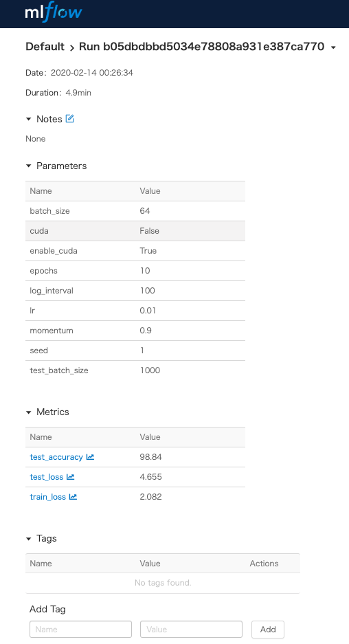Focus the tag Name input field
The width and height of the screenshot is (349, 644).
(x=80, y=629)
